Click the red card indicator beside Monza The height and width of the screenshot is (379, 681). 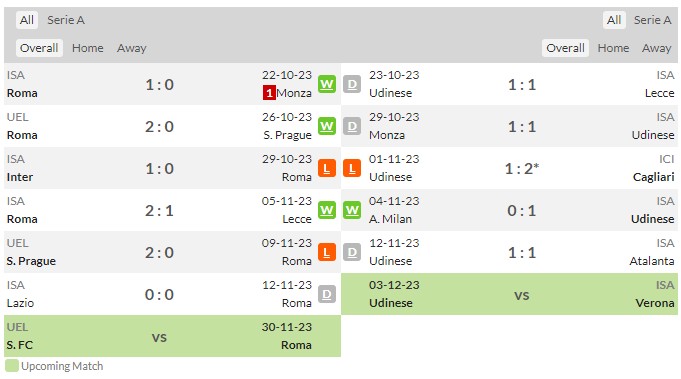[x=269, y=93]
